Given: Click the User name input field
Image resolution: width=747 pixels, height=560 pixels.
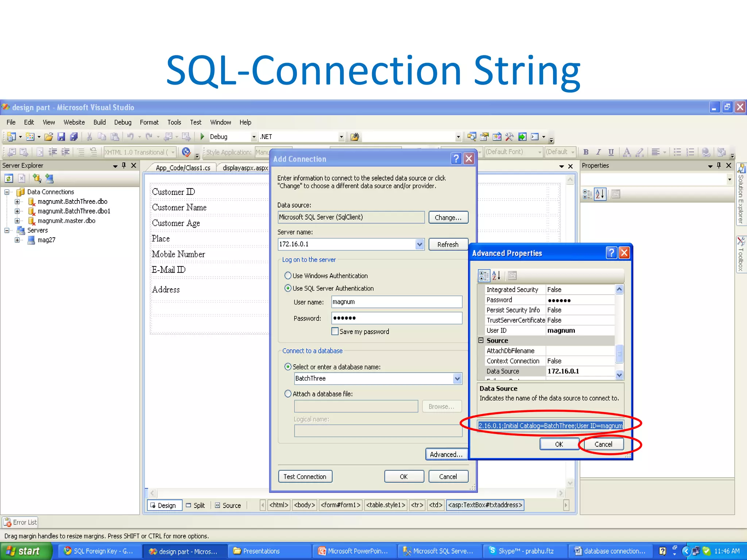Looking at the screenshot, I should click(x=396, y=302).
